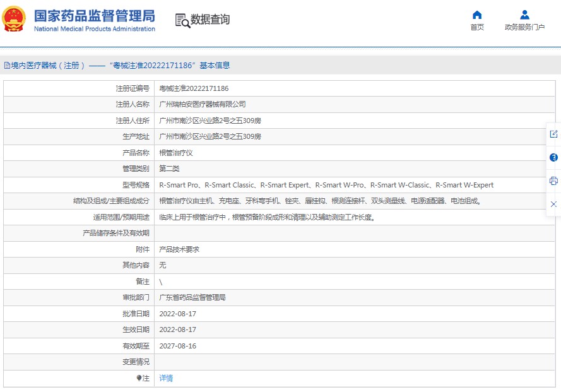Click the 注册人住所 address value

210,121
